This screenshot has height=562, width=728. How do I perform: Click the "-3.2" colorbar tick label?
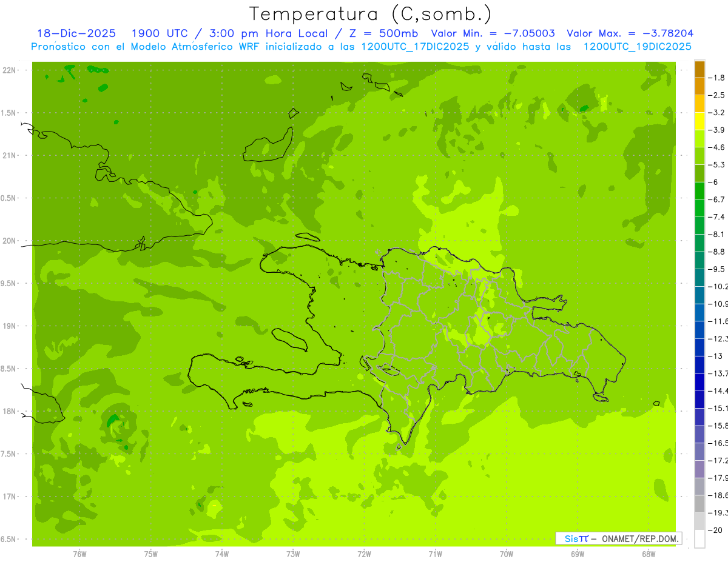click(717, 113)
